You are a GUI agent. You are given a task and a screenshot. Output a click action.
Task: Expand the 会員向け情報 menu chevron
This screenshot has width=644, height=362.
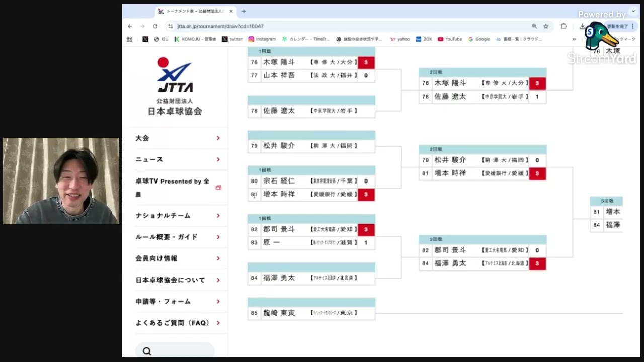[x=218, y=258]
